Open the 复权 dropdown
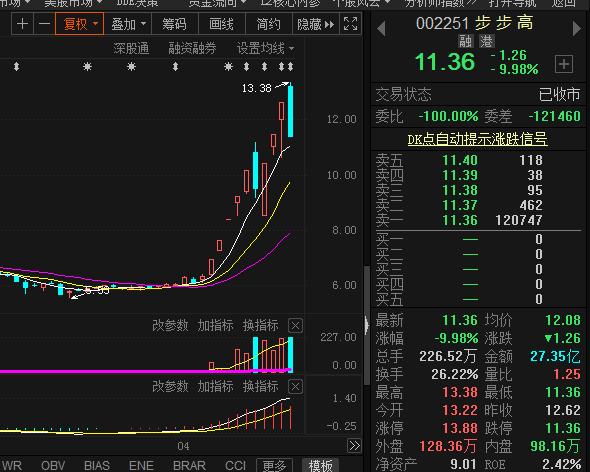Viewport: 590px width, 472px height. pyautogui.click(x=80, y=24)
